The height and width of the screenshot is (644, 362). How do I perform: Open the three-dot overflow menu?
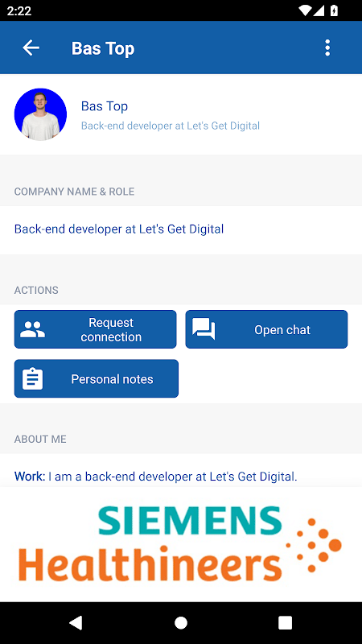[327, 48]
